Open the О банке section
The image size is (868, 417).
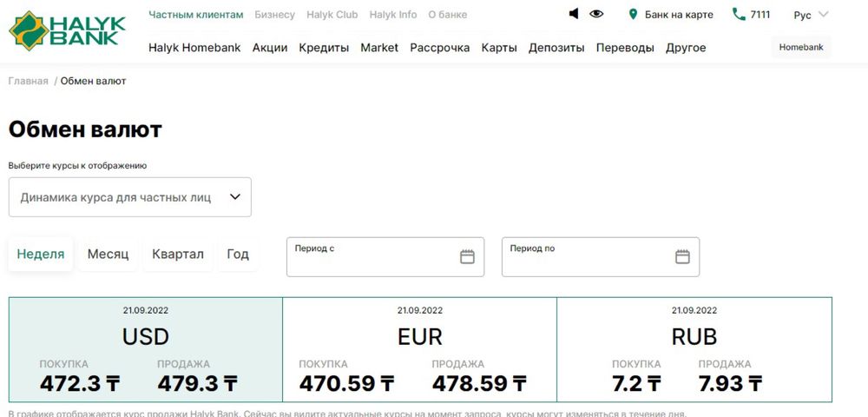[447, 15]
